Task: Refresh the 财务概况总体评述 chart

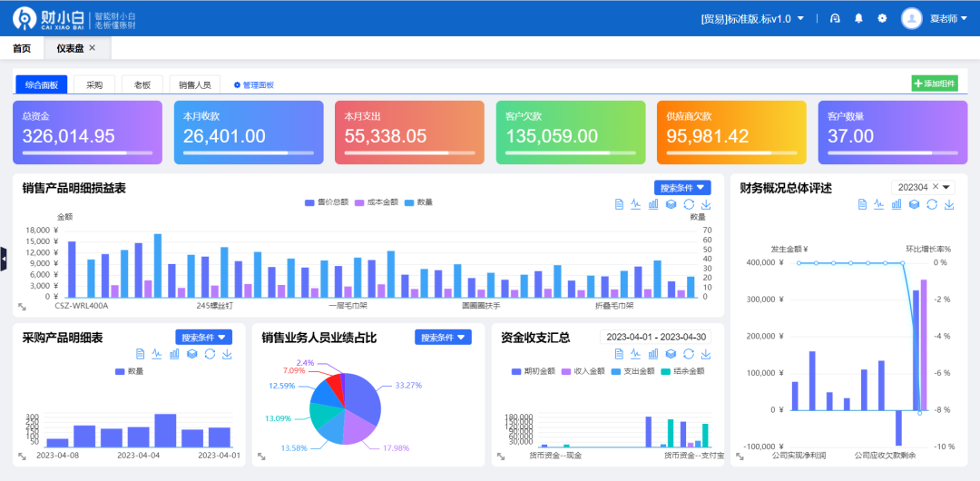Action: click(932, 204)
